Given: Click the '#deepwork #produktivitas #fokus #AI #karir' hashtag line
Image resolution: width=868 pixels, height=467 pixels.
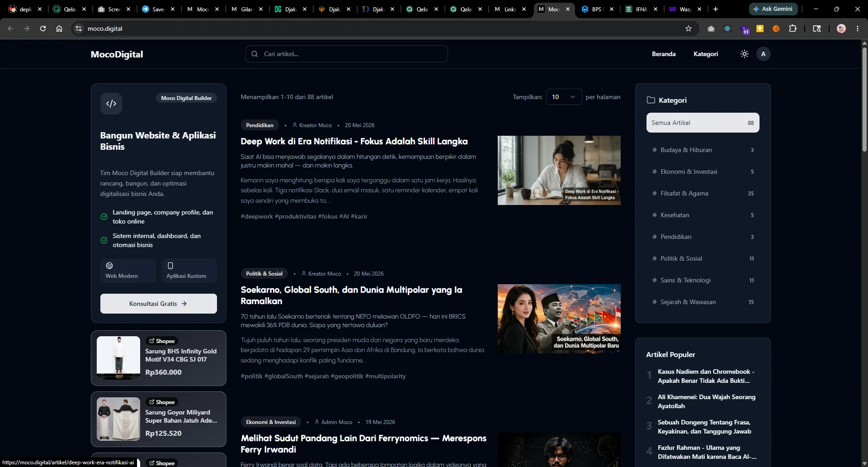Looking at the screenshot, I should coord(304,216).
